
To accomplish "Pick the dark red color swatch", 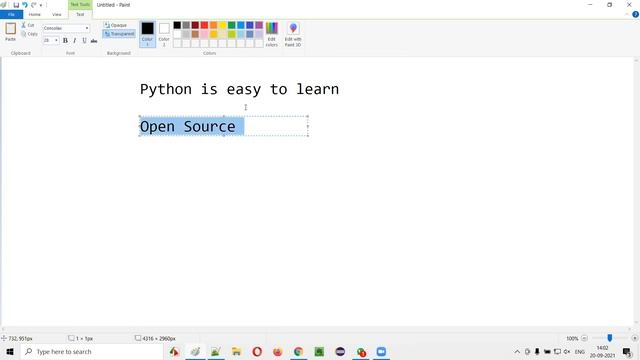I will pos(195,25).
